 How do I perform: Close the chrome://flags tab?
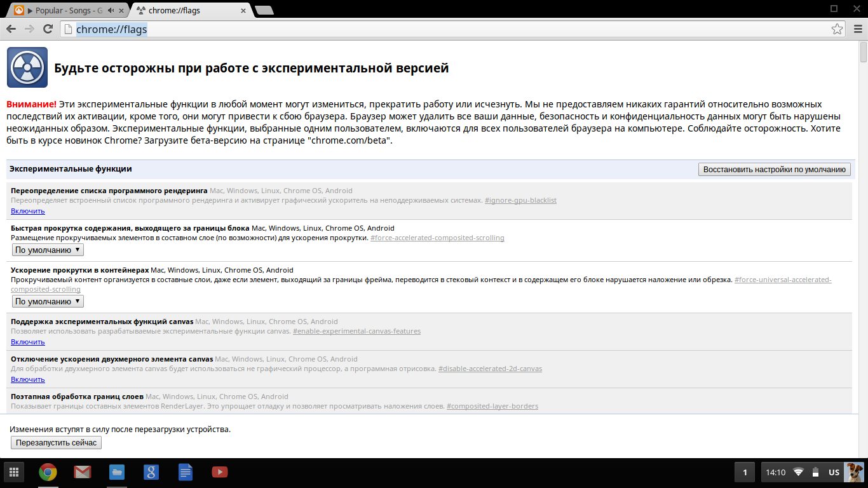click(243, 10)
